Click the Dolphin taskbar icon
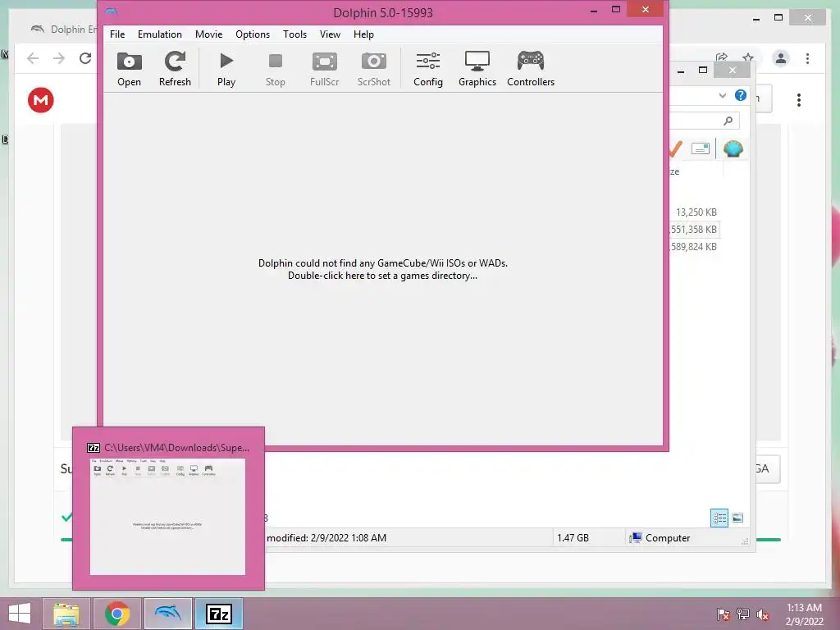 point(167,614)
